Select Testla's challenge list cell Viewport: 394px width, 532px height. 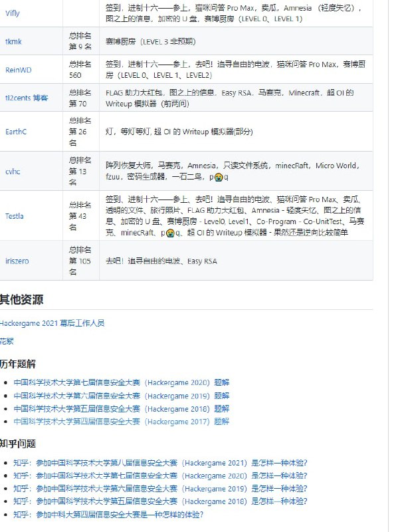236,215
